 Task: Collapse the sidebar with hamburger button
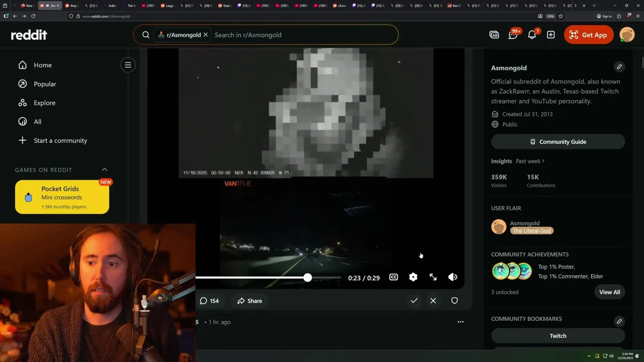pos(128,65)
